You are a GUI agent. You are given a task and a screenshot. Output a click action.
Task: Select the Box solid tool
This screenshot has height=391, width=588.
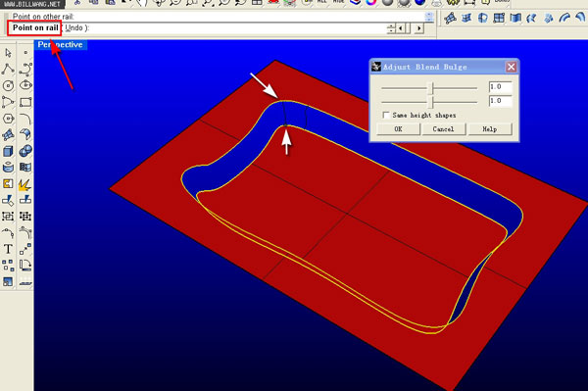tap(8, 151)
